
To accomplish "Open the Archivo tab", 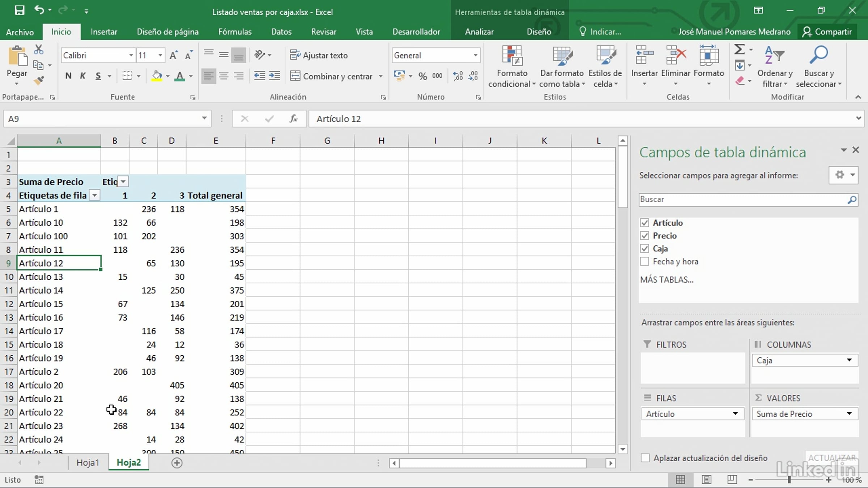I will tap(20, 32).
